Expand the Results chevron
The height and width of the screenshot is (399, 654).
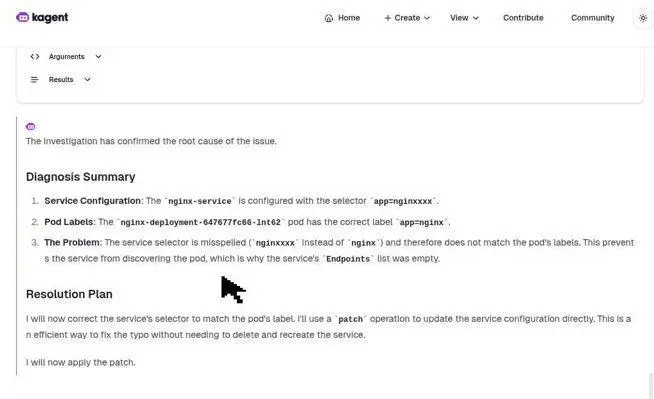click(x=87, y=79)
